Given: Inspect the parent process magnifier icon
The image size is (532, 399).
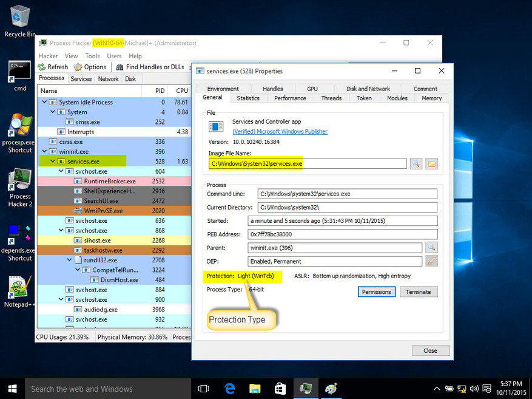Looking at the screenshot, I should click(431, 248).
